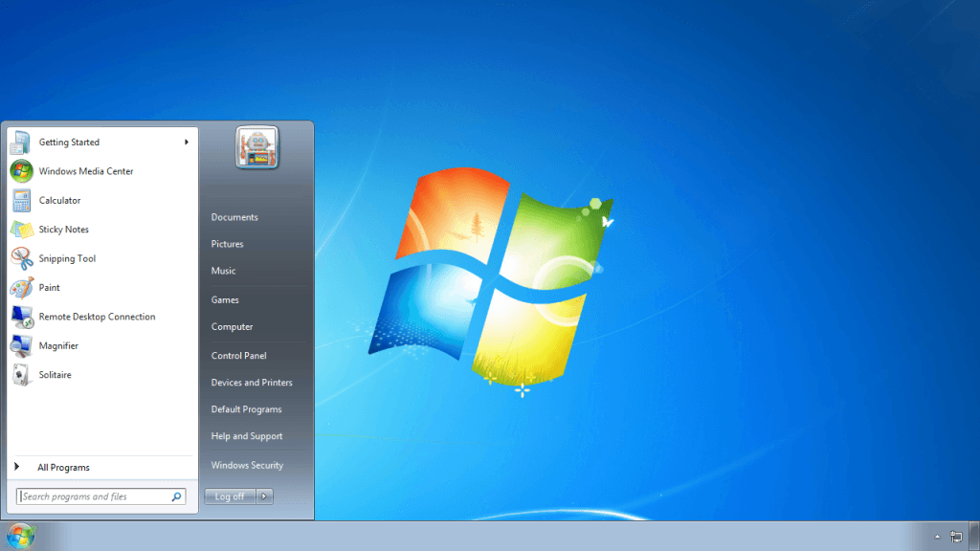Click the "Paint" label
This screenshot has height=551, width=980.
50,287
